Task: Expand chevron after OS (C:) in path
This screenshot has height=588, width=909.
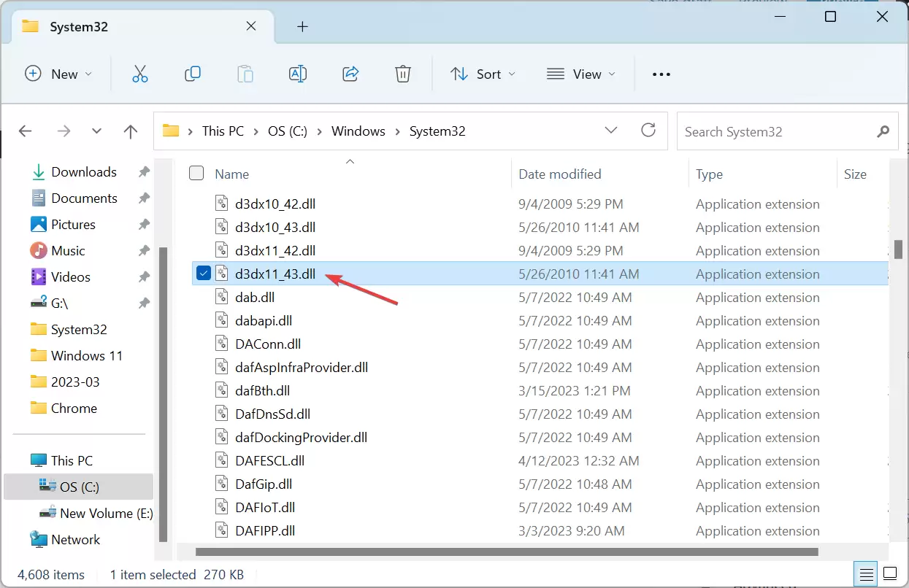Action: tap(320, 131)
